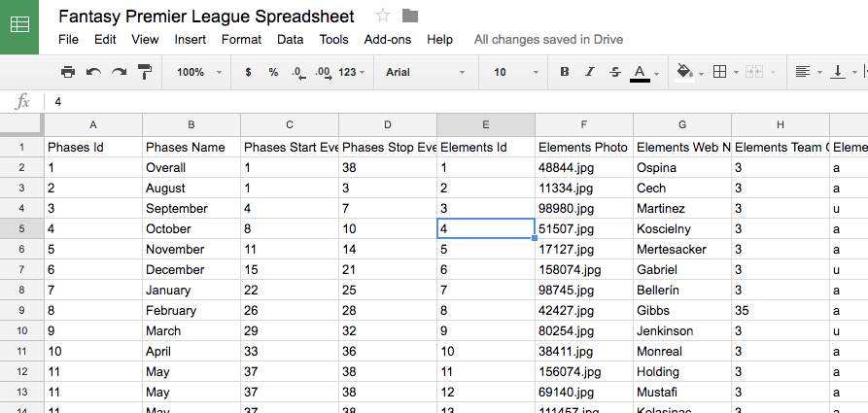Select the cell containing 69140.jpg
The height and width of the screenshot is (413, 868).
point(584,392)
